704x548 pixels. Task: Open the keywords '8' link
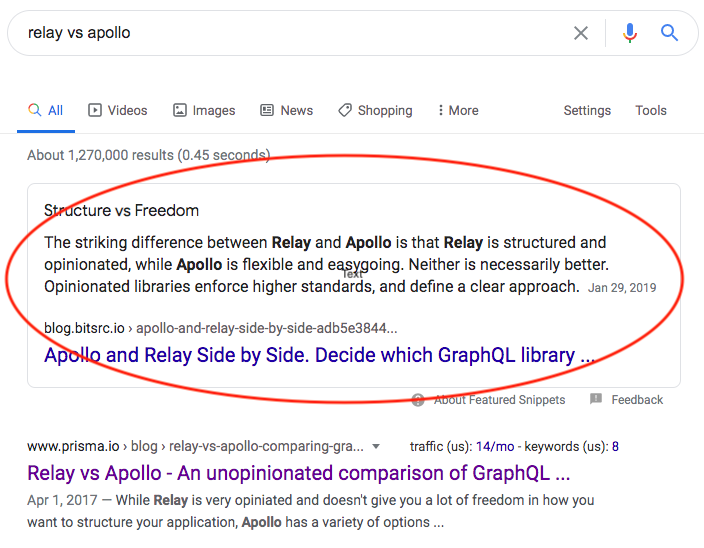[x=615, y=447]
